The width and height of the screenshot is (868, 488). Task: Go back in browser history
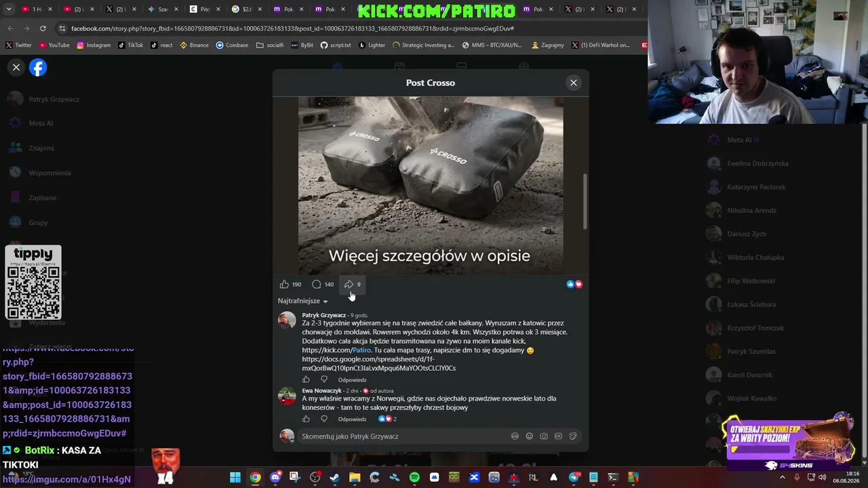(10, 28)
